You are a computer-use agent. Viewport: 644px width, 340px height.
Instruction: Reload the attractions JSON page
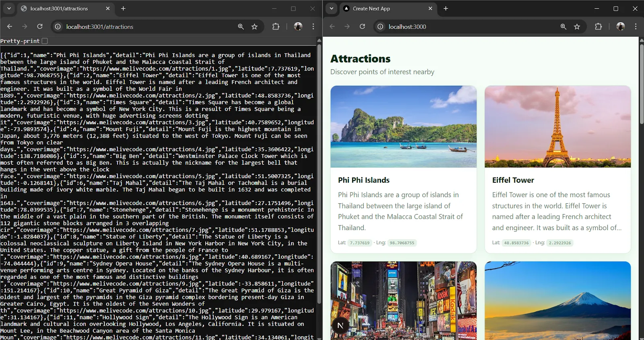(x=40, y=27)
